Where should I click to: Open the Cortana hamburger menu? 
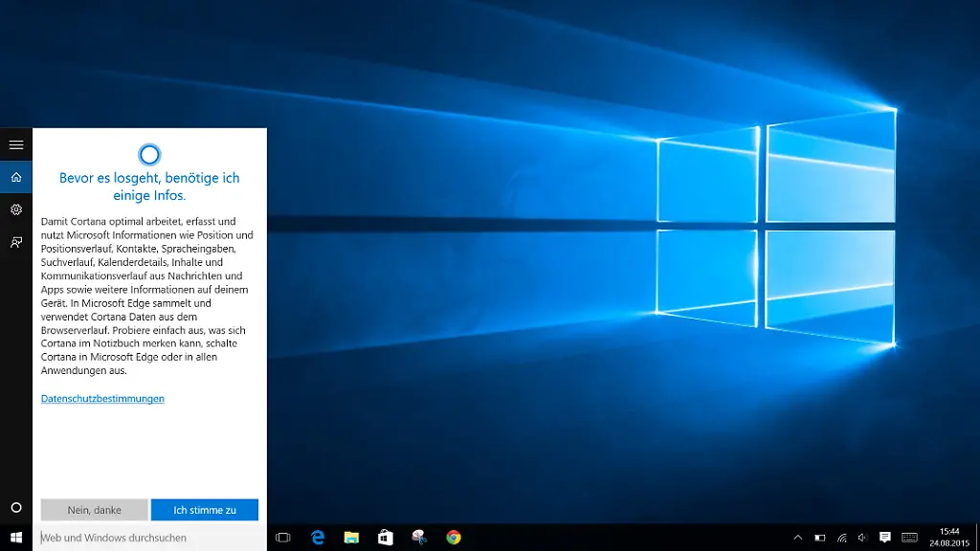tap(15, 144)
